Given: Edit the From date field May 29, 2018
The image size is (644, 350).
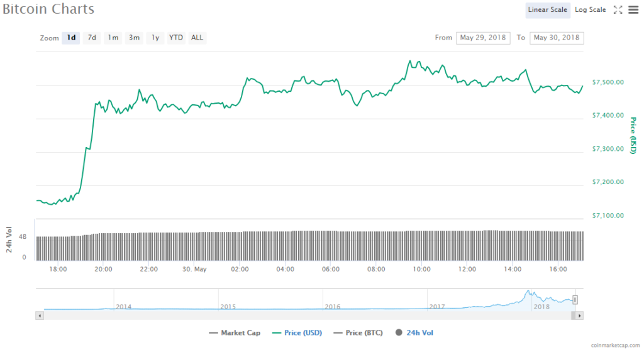Looking at the screenshot, I should (x=483, y=38).
